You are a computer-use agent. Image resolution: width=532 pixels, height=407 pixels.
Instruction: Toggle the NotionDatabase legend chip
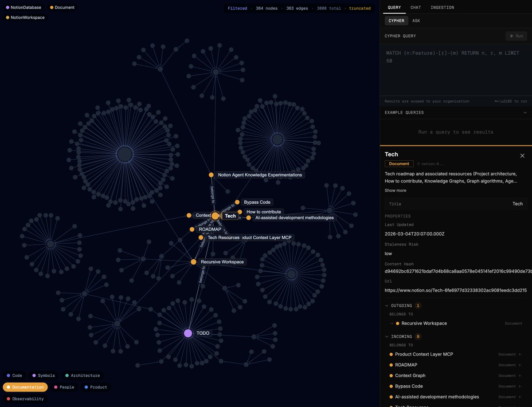coord(23,8)
